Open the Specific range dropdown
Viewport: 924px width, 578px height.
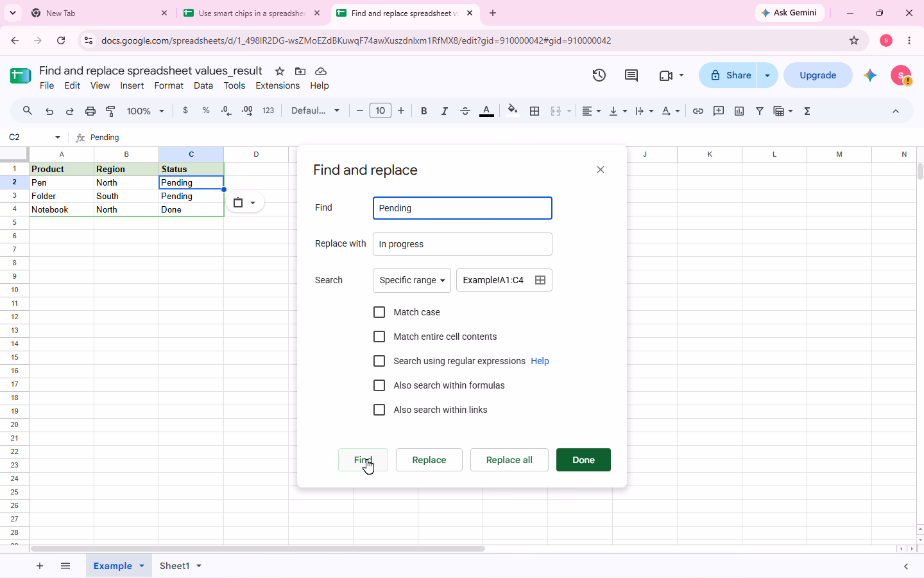[412, 280]
